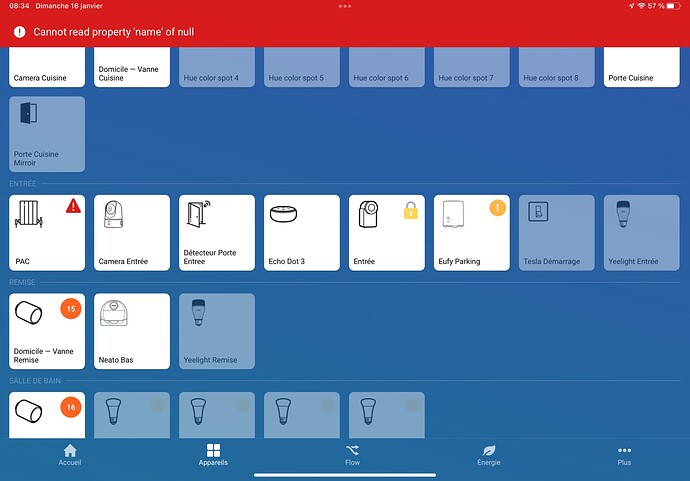The image size is (690, 481).
Task: Go to the Énergie tab
Action: point(488,455)
